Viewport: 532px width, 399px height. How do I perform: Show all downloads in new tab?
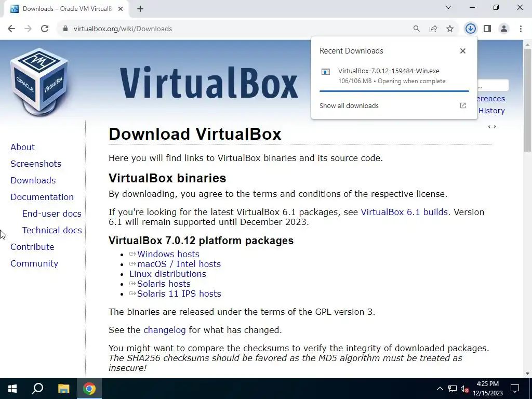click(x=349, y=106)
